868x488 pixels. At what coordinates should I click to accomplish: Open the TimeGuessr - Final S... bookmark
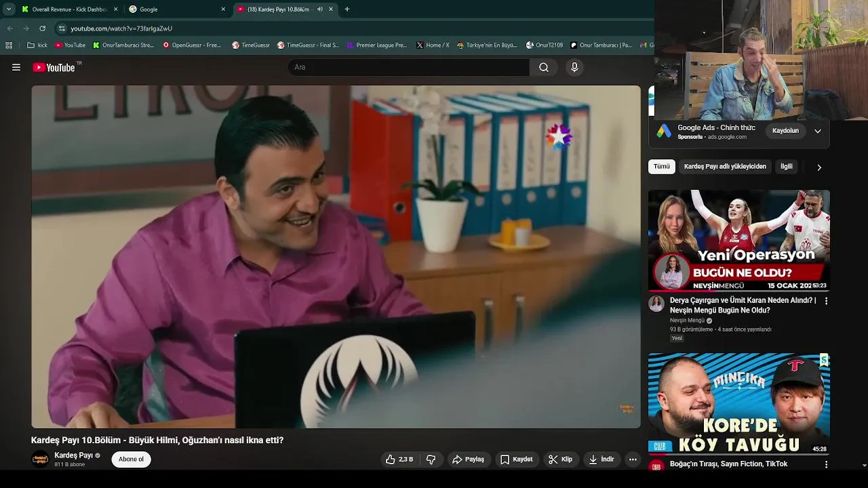(308, 45)
